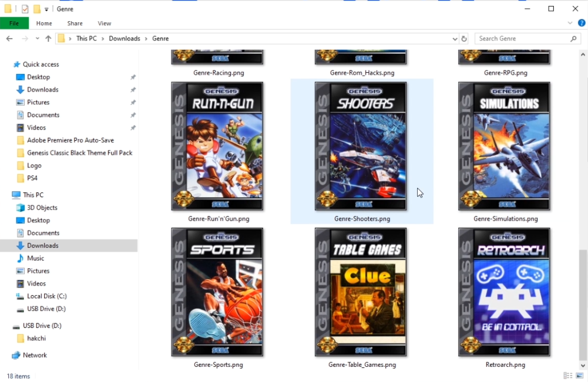The height and width of the screenshot is (382, 588).
Task: Click the pin icon beside Quick access Downloads
Action: click(133, 90)
